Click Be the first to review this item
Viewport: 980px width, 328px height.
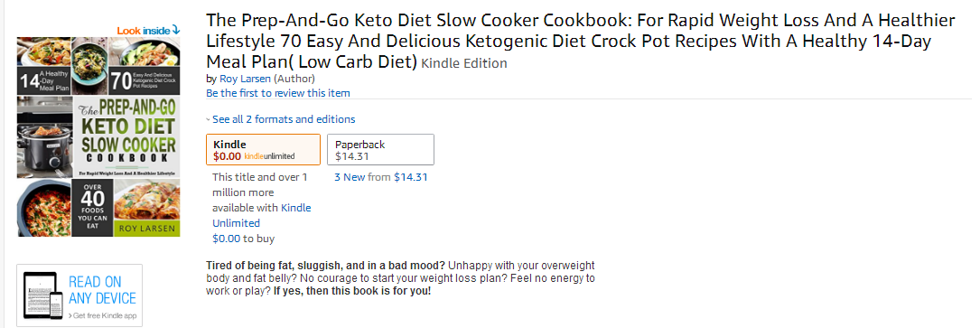click(278, 93)
